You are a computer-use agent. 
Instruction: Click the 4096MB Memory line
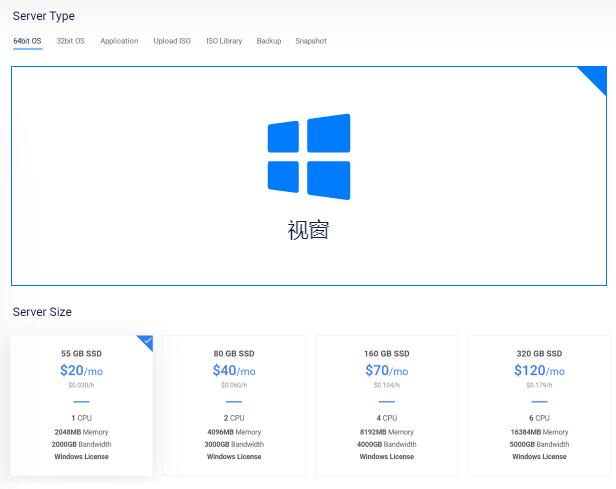coord(234,432)
